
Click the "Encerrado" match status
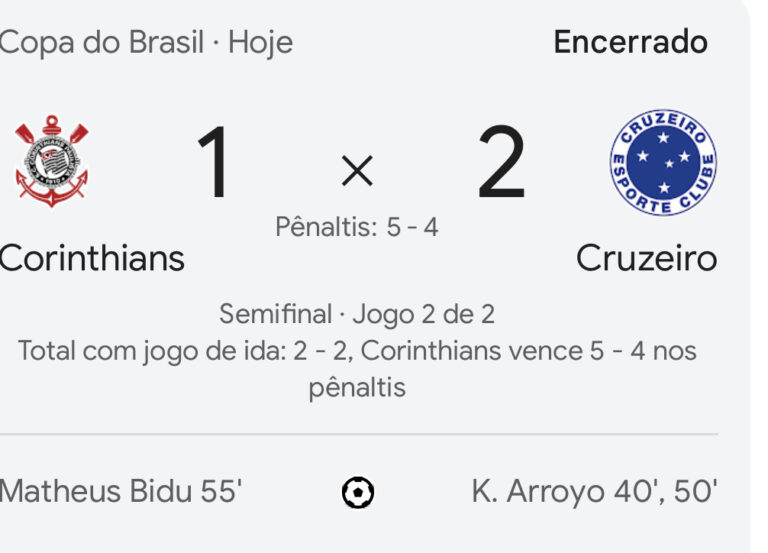pos(630,42)
